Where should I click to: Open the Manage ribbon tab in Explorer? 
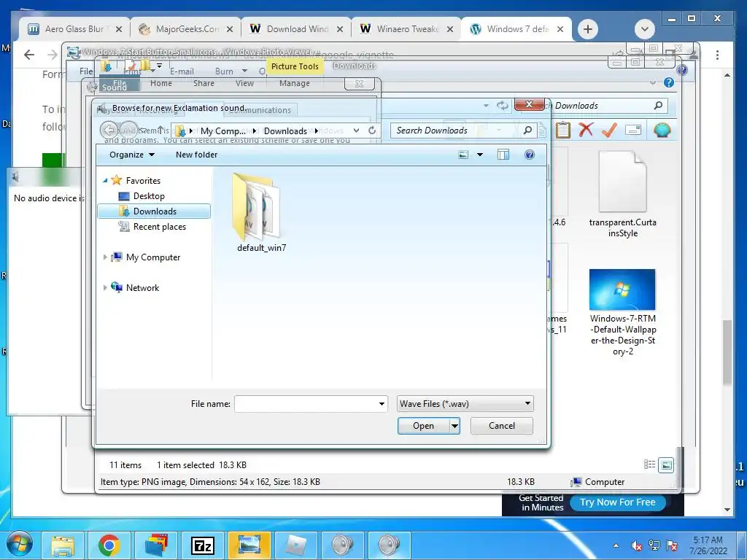click(x=295, y=83)
